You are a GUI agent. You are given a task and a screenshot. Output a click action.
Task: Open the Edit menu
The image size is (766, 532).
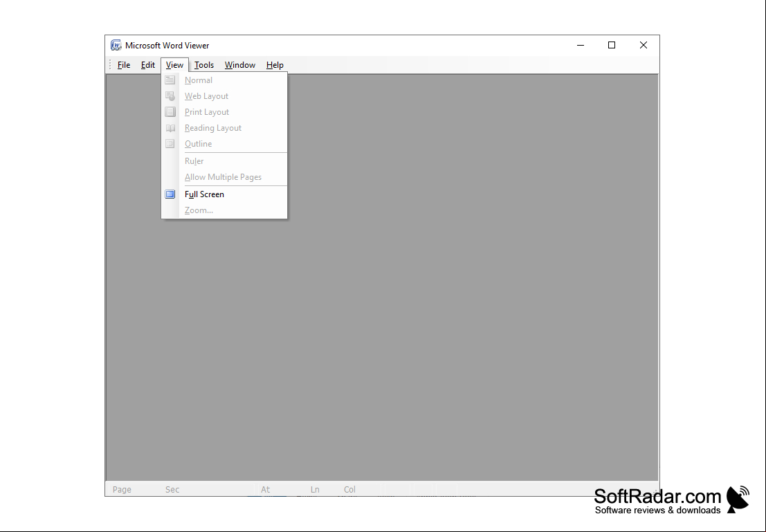click(148, 65)
